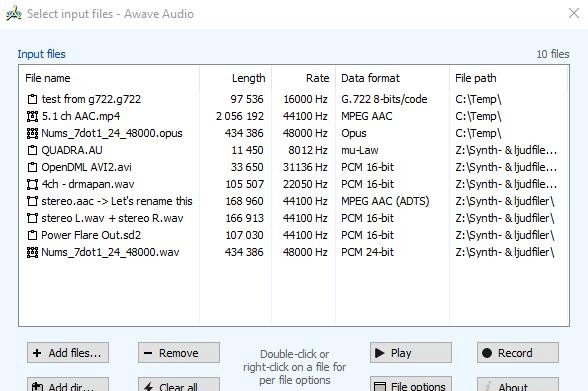588x391 pixels.
Task: Close the Select input files window
Action: [574, 13]
